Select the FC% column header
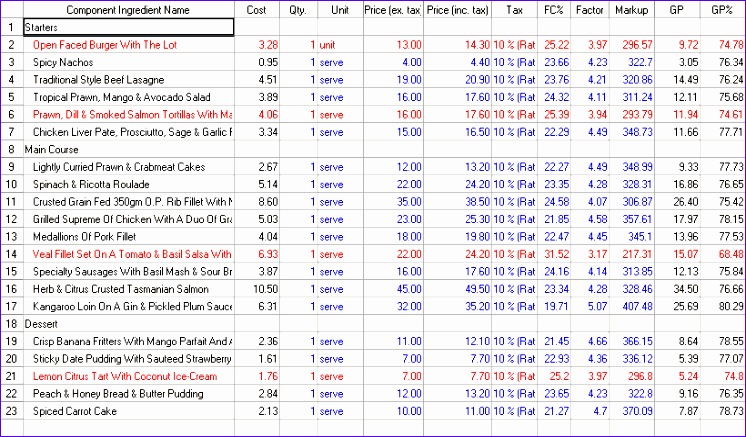The image size is (746, 437). [x=553, y=10]
